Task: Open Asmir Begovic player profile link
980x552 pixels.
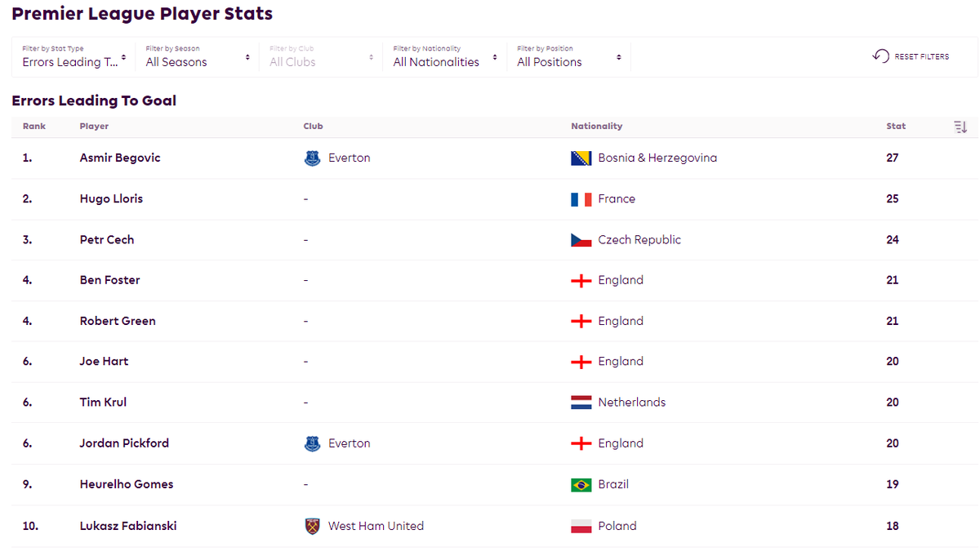Action: click(x=120, y=158)
